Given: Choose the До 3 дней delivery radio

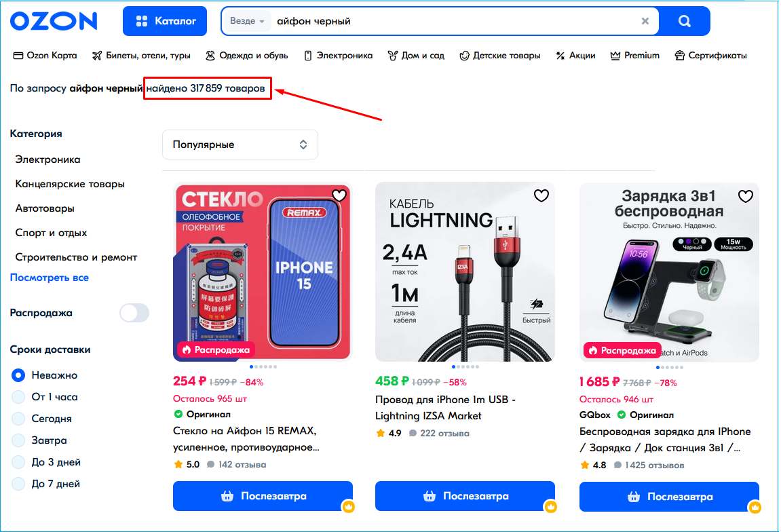Looking at the screenshot, I should pyautogui.click(x=19, y=462).
